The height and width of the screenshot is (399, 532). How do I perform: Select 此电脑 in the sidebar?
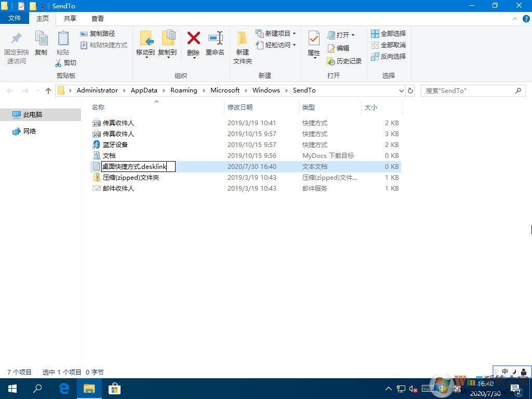coord(32,114)
